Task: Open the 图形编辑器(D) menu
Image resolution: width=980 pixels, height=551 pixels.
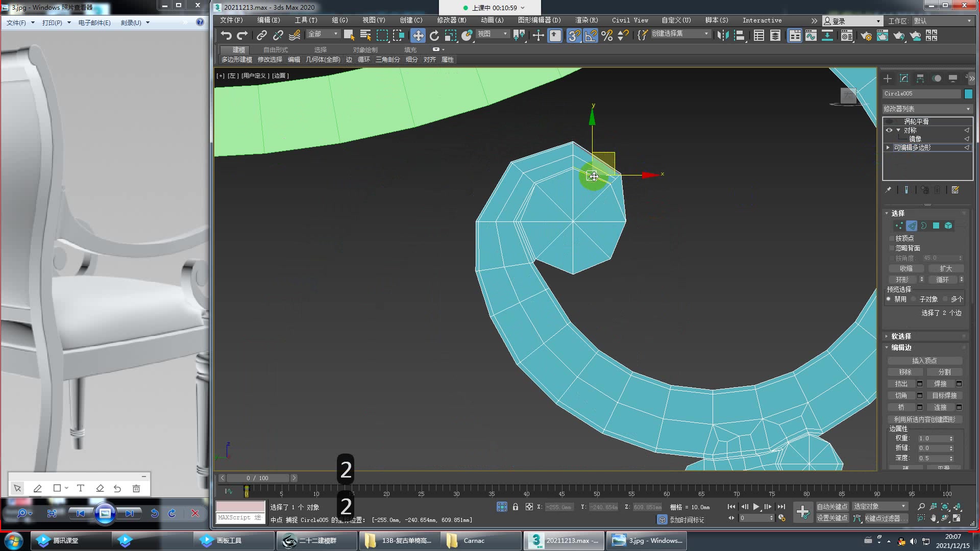Action: tap(539, 20)
